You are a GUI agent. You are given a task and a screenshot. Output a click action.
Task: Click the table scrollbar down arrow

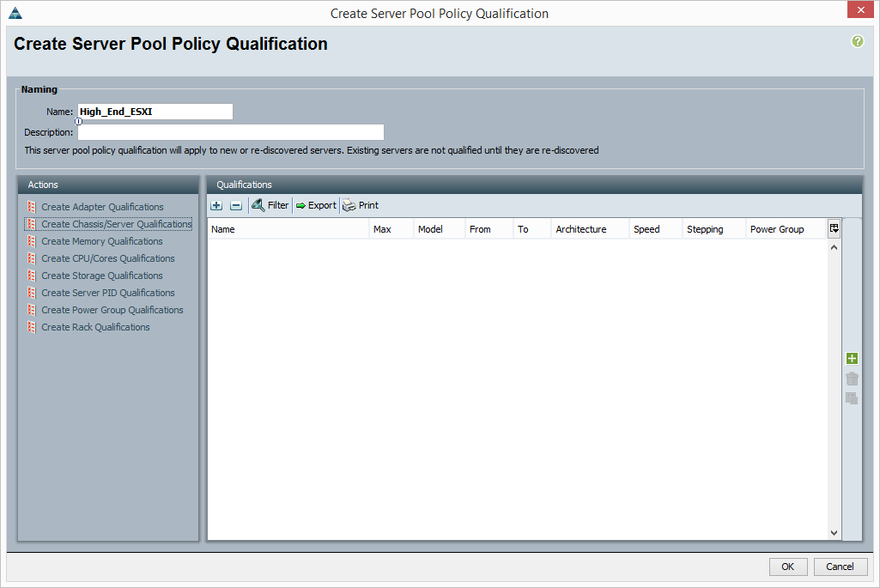pyautogui.click(x=834, y=533)
